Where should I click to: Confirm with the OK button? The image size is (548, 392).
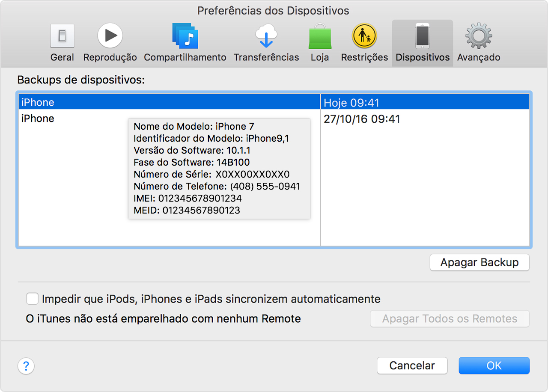(x=494, y=365)
